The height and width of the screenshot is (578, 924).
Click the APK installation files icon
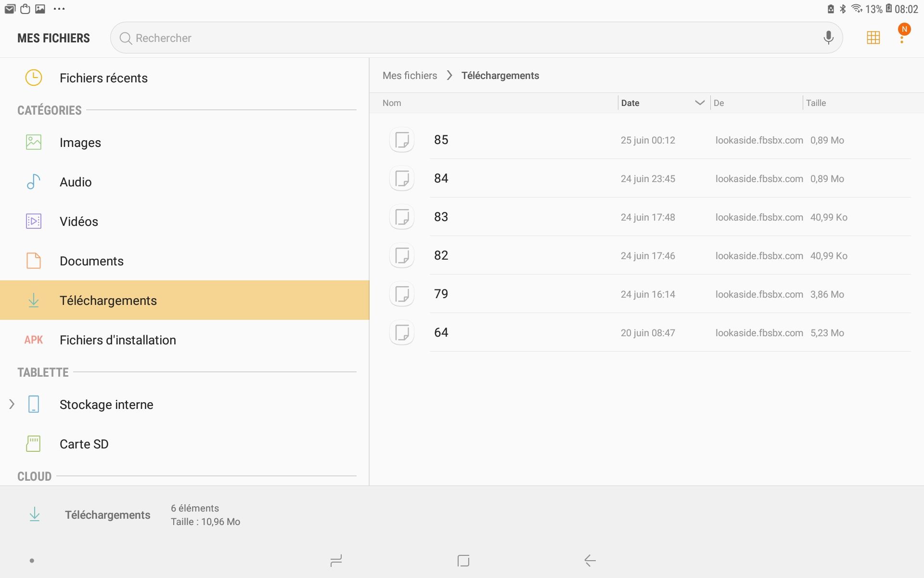tap(34, 340)
